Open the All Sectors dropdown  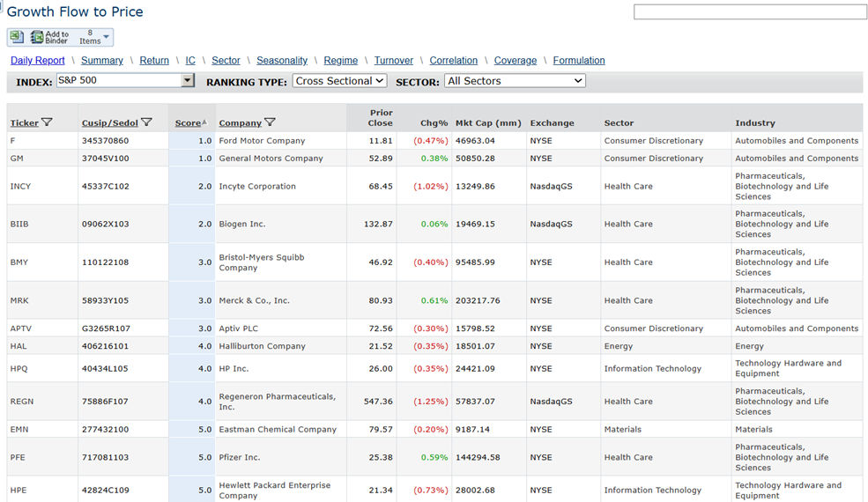515,81
